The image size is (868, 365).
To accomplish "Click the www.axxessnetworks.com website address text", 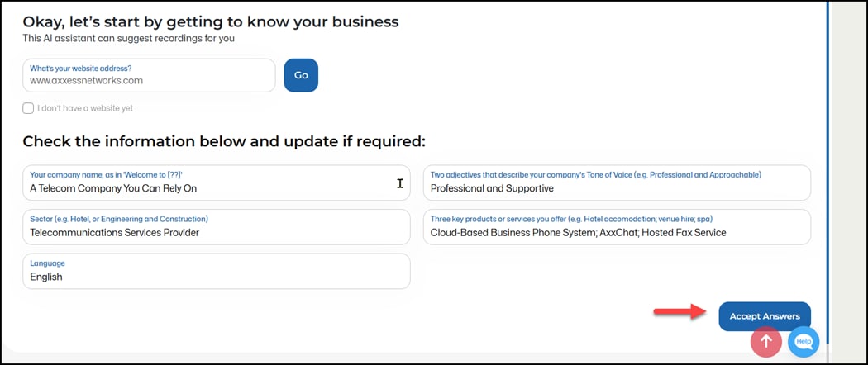I will pyautogui.click(x=87, y=81).
